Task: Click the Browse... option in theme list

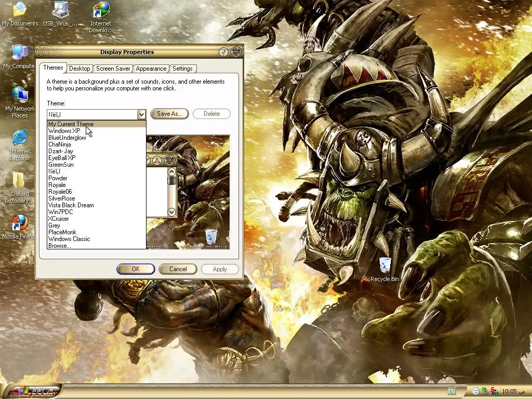Action: coord(96,246)
